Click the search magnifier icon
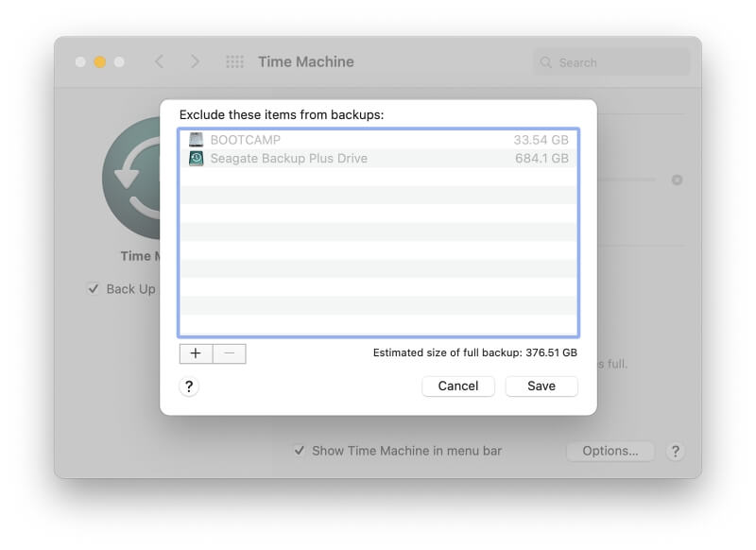 546,62
